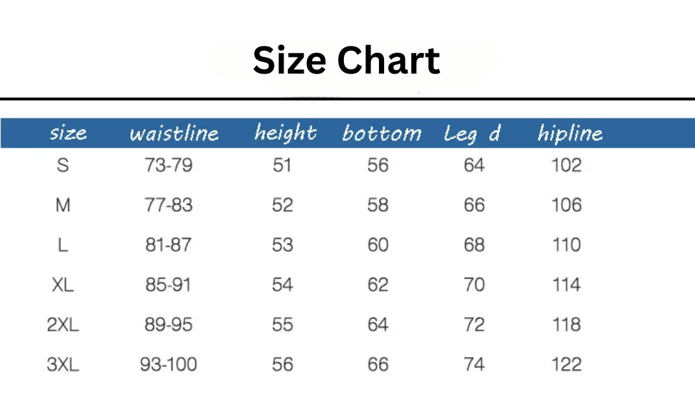Click the Size Chart title

pos(346,60)
